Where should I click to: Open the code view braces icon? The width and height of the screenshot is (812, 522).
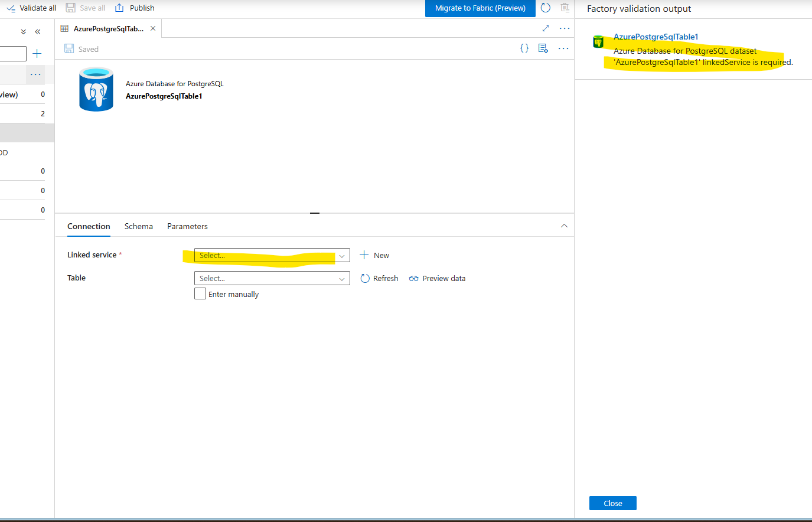point(524,48)
